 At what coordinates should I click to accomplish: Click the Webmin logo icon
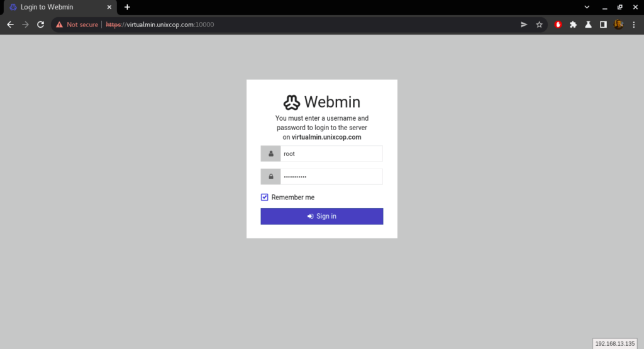point(292,102)
